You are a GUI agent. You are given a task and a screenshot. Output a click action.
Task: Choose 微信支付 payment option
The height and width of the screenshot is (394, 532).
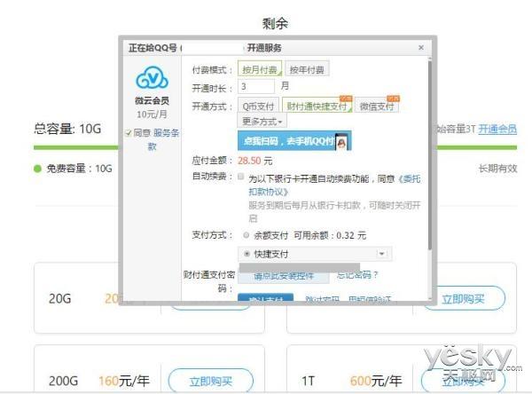coord(377,106)
